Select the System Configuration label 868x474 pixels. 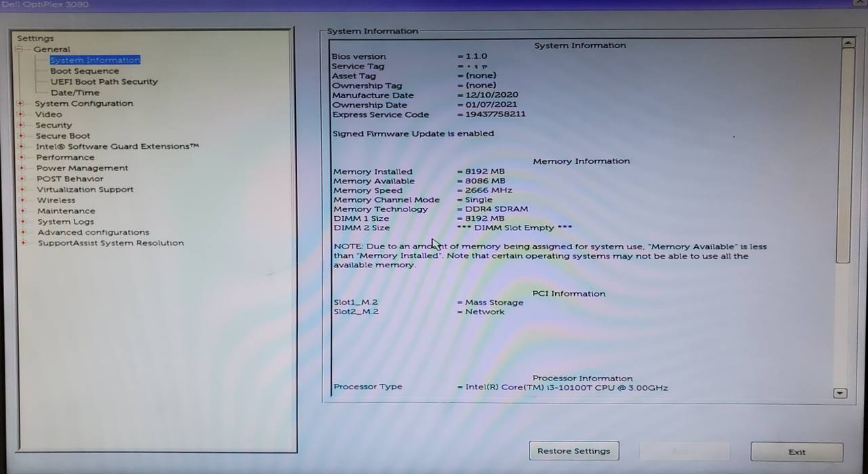pos(84,104)
